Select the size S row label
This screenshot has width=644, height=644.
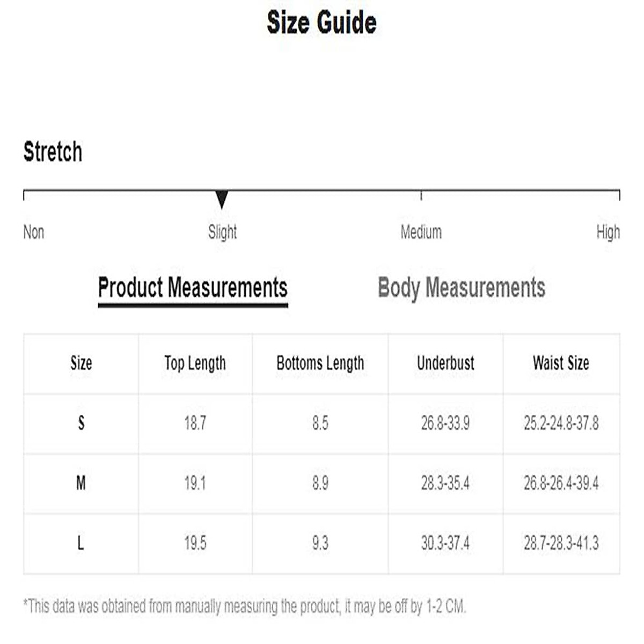pos(81,423)
